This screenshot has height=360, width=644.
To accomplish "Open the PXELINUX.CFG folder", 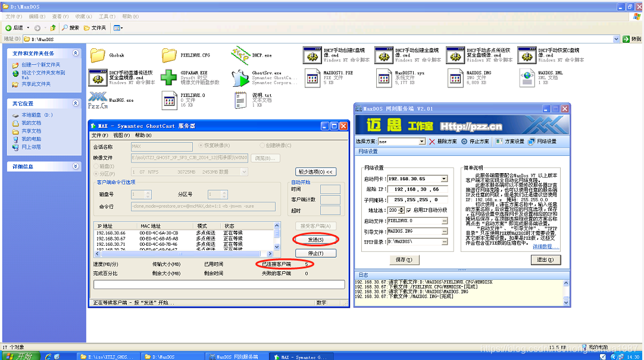I will [169, 55].
